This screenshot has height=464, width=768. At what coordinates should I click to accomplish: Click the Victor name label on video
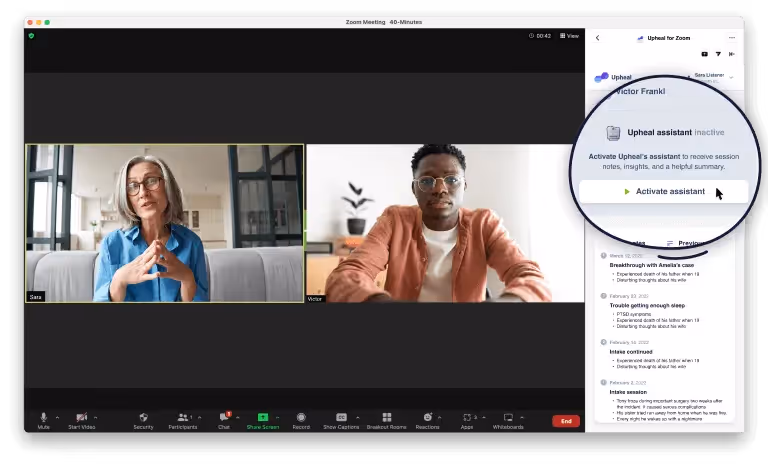pos(314,299)
